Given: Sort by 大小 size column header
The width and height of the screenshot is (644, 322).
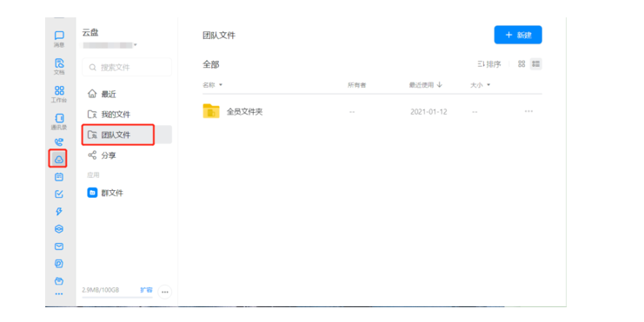Looking at the screenshot, I should coord(480,85).
